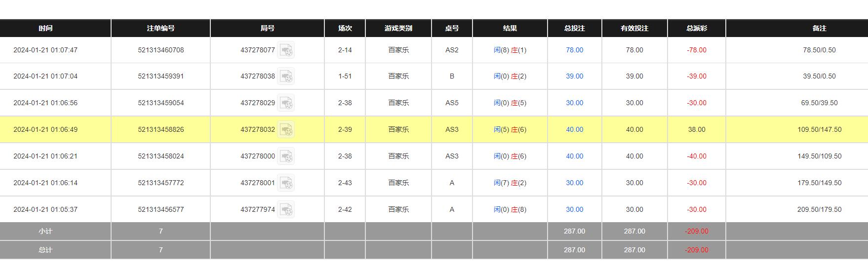Click blue 30.00 bet for order 521313456577

[574, 210]
